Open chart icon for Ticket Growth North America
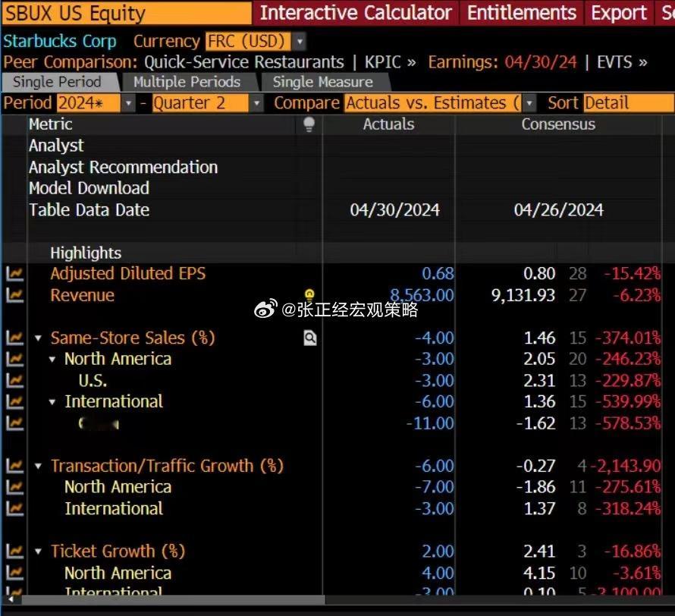 point(14,573)
